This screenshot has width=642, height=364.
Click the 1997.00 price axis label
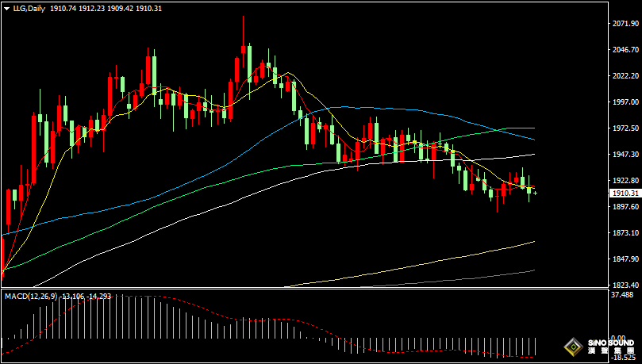click(625, 102)
